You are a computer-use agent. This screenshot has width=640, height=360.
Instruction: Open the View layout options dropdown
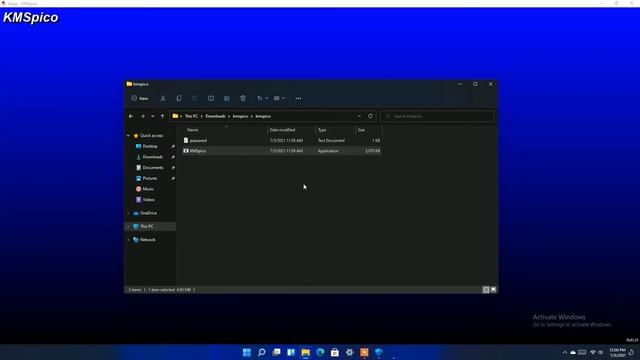(x=279, y=98)
